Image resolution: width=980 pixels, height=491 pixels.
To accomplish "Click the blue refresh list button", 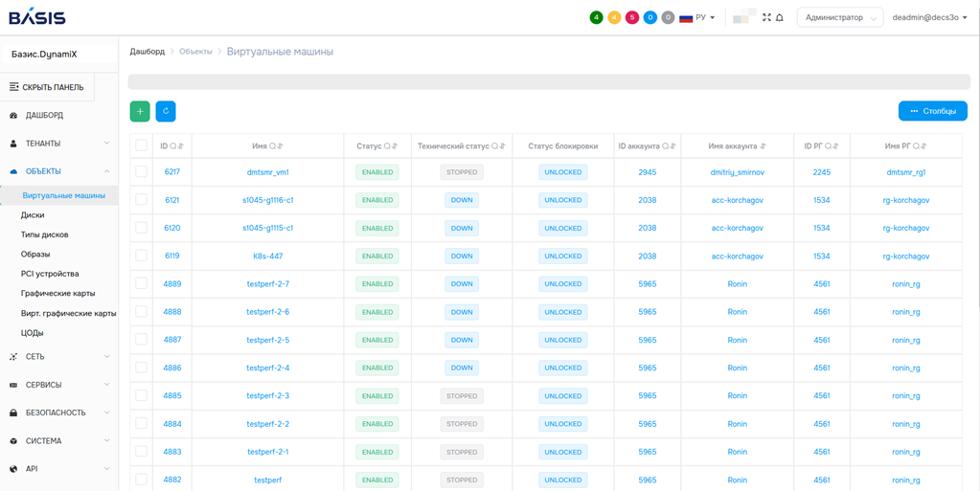I will tap(166, 112).
